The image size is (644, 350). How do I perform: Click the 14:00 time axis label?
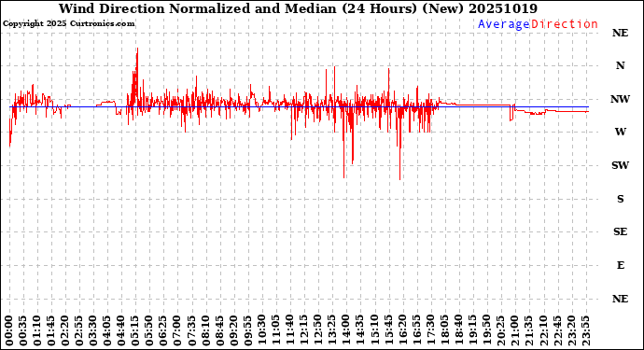coord(346,331)
